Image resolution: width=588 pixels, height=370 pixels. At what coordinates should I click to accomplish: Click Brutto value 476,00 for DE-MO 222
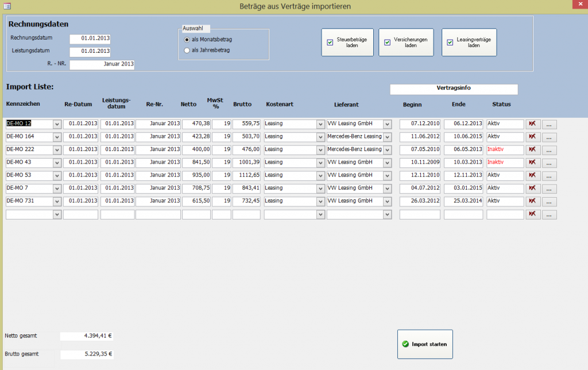[246, 150]
